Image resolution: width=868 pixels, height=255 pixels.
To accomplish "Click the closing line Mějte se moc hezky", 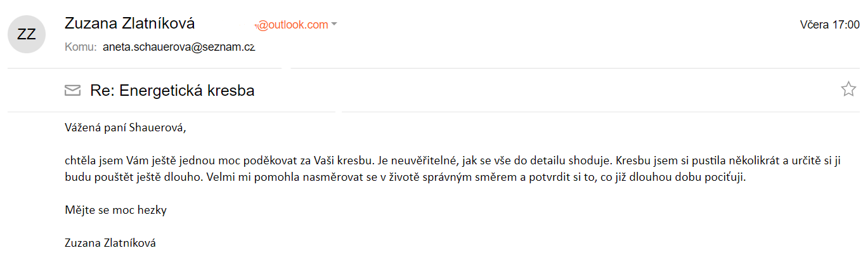I will pos(115,210).
